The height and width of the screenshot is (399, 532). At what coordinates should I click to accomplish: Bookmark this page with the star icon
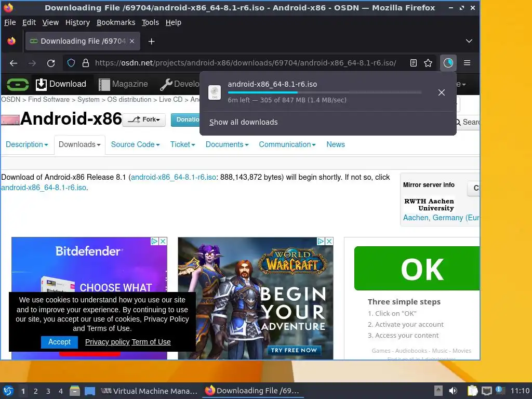click(428, 63)
